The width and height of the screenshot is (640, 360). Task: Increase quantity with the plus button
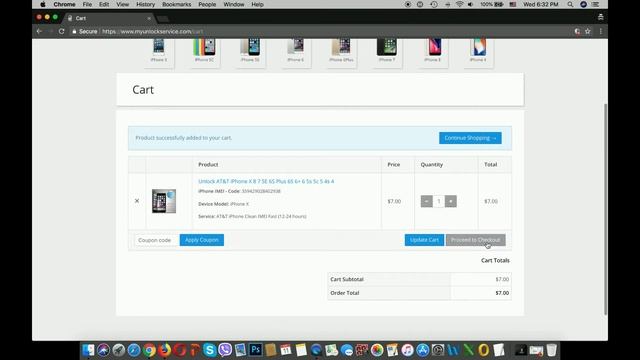pos(451,201)
